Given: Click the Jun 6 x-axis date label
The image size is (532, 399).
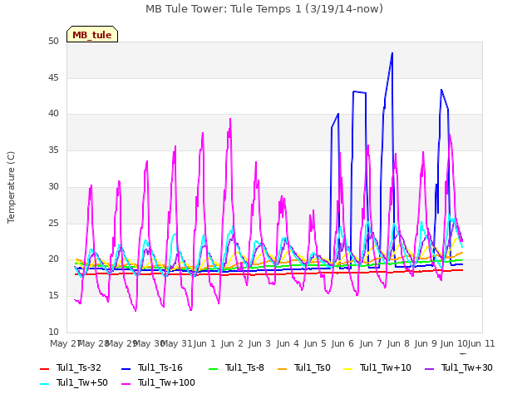Looking at the screenshot, I should [342, 343].
